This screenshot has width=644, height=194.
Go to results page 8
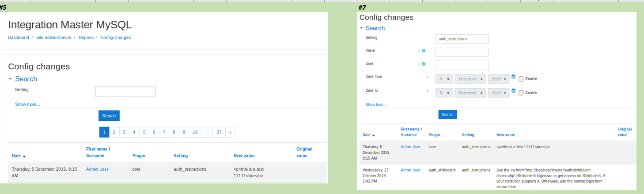[174, 132]
